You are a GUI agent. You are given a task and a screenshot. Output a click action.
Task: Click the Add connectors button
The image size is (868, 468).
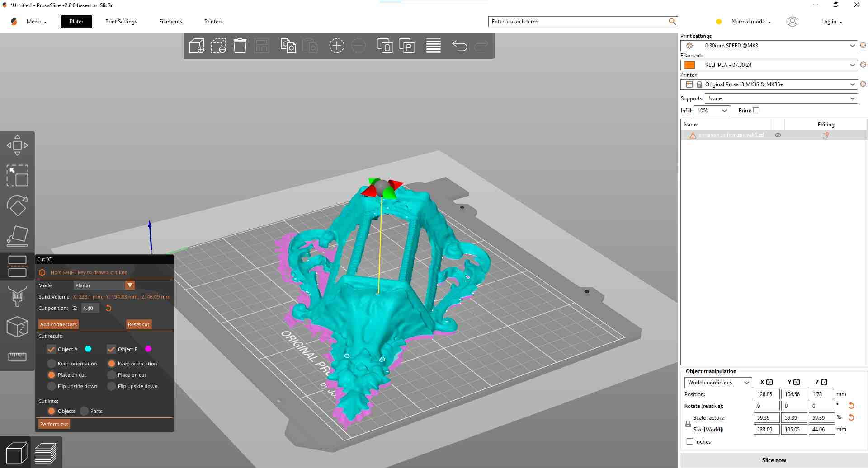pyautogui.click(x=58, y=324)
